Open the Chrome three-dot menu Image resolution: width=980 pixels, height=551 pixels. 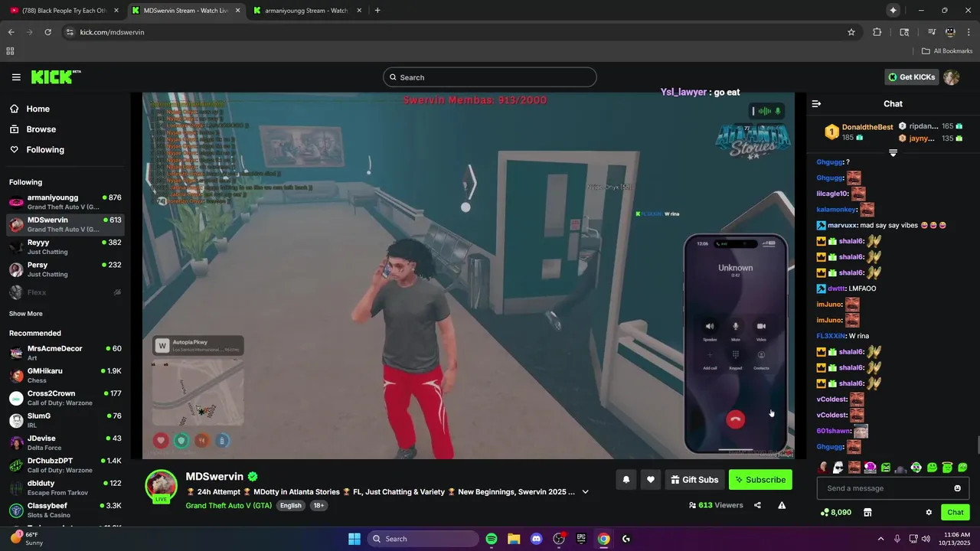tap(969, 32)
